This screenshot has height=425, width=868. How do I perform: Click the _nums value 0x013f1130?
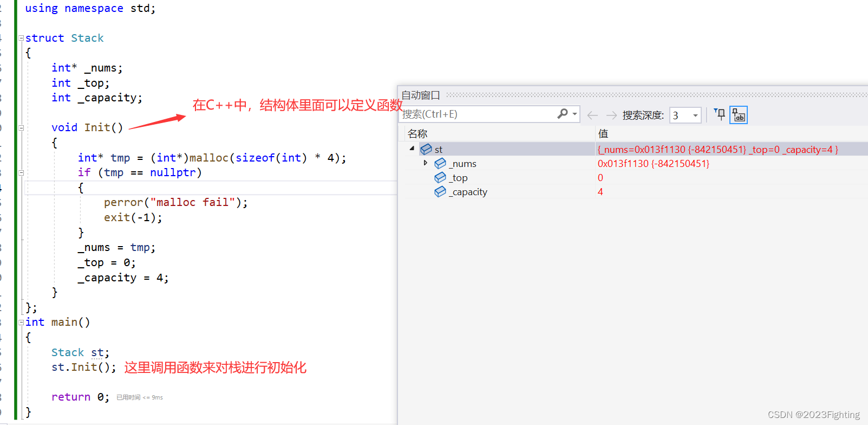tap(654, 164)
